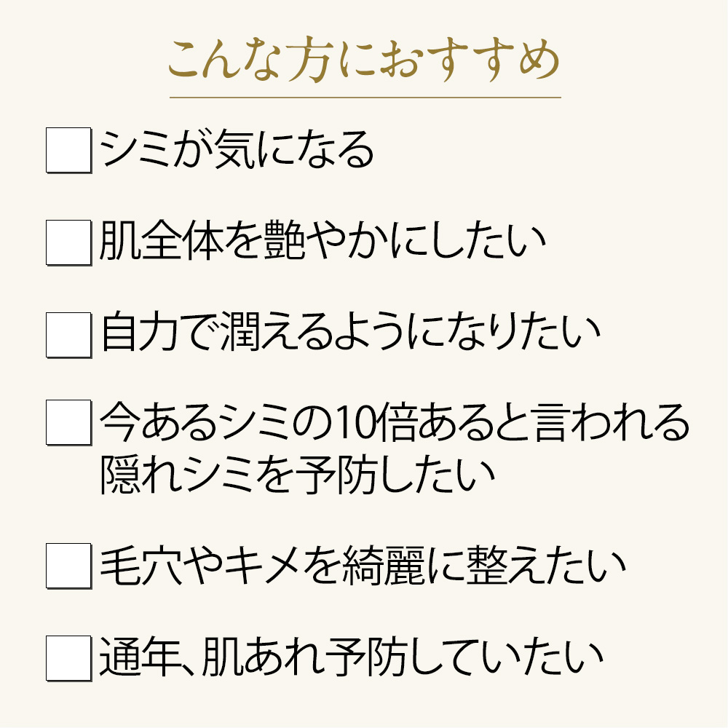Viewport: 728px width, 728px height.
Task: Click the label text シミが気になる
Action: click(237, 149)
